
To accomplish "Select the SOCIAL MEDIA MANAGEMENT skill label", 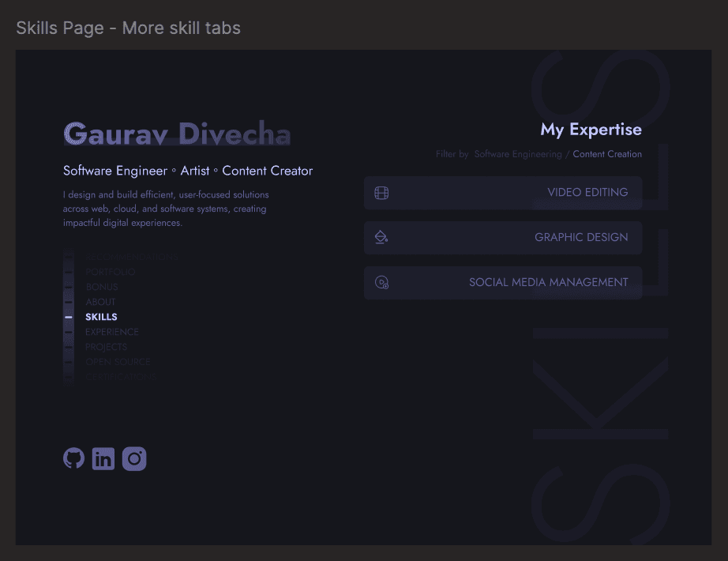I will (x=548, y=282).
